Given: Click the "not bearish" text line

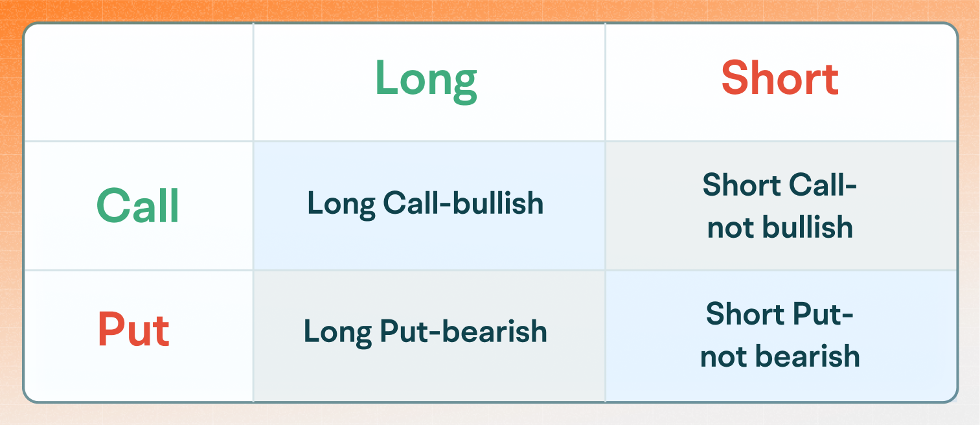Looking at the screenshot, I should tap(780, 356).
